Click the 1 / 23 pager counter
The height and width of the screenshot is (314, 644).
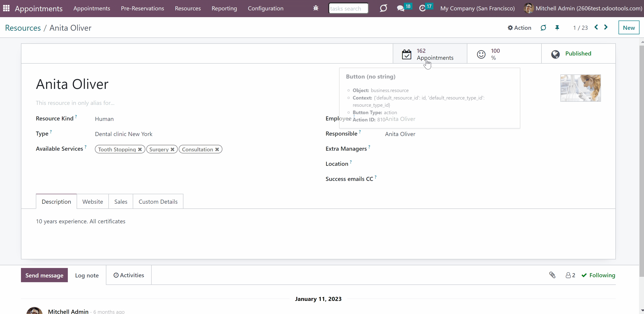[580, 28]
